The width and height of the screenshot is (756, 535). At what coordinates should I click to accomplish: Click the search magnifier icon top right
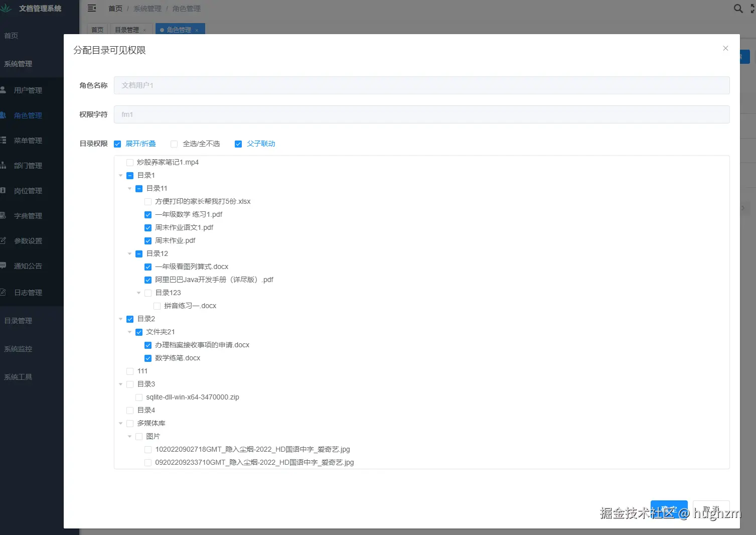[x=737, y=9]
